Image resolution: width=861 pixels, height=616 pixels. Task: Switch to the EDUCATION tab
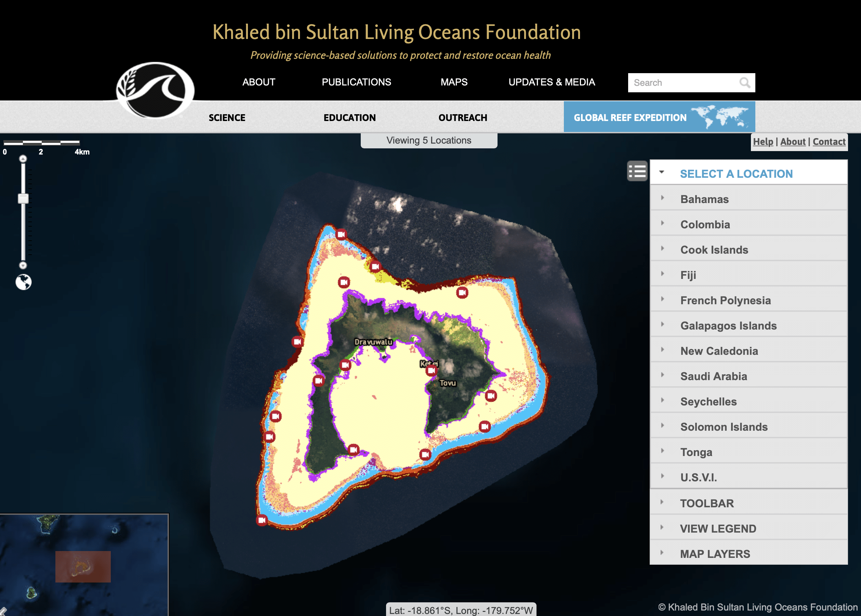(x=349, y=117)
